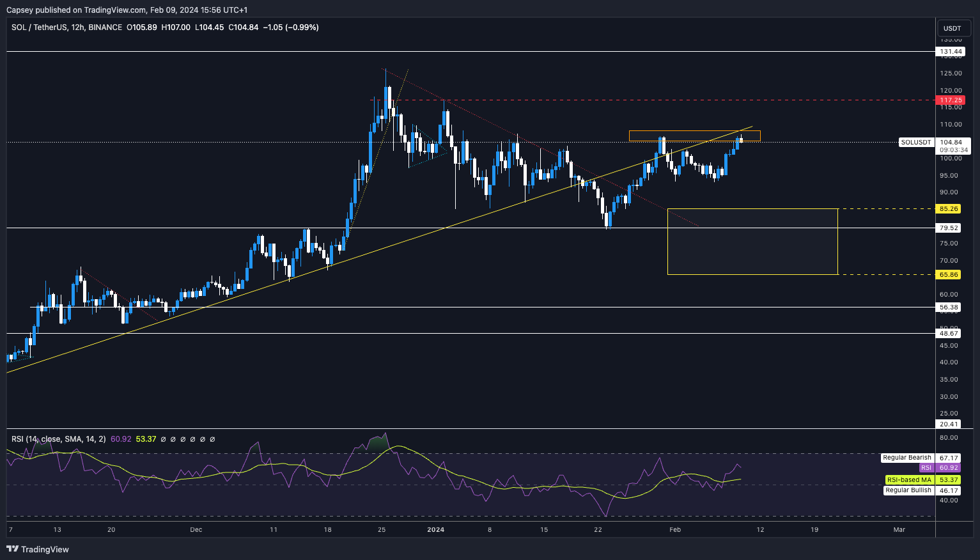Click the Regular Bullish RSI label
This screenshot has height=560, width=980.
pyautogui.click(x=908, y=490)
